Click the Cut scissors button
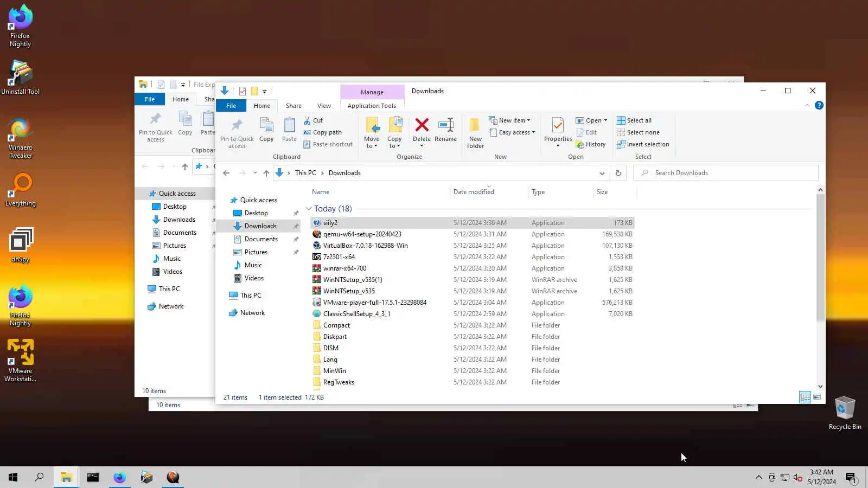This screenshot has width=868, height=488. pyautogui.click(x=313, y=120)
